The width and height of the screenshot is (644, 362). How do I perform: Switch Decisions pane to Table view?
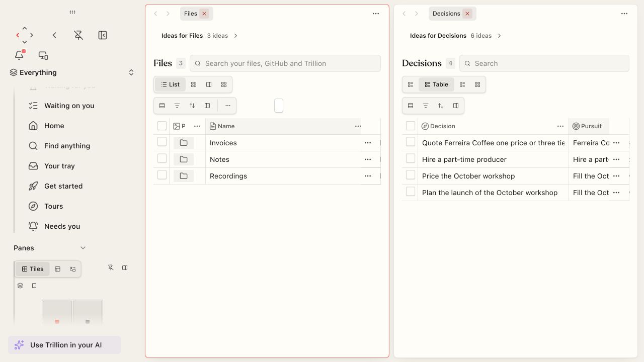click(x=437, y=84)
